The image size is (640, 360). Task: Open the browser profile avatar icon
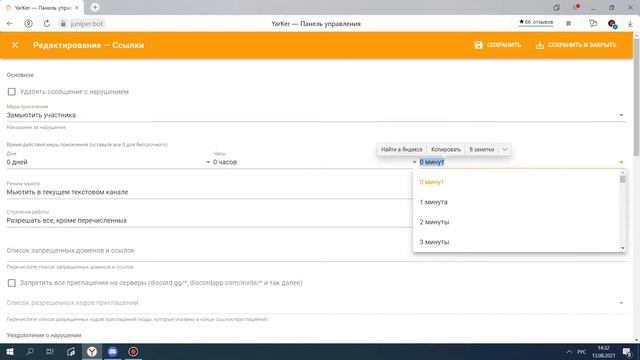(x=611, y=24)
